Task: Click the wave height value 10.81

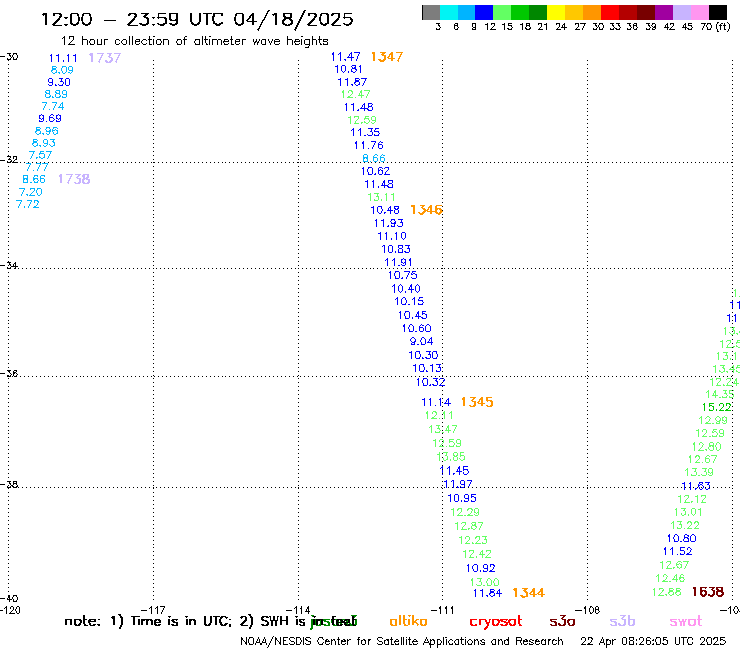Action: coord(349,69)
